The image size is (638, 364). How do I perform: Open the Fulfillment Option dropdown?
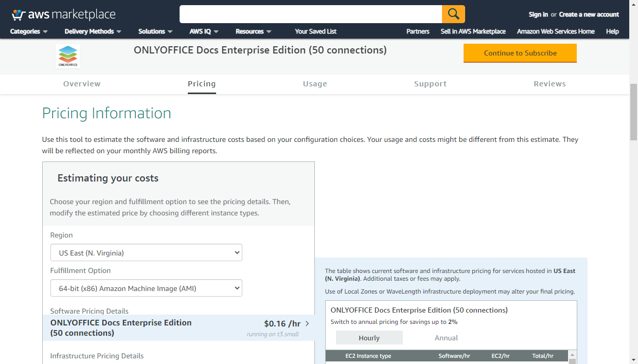146,288
